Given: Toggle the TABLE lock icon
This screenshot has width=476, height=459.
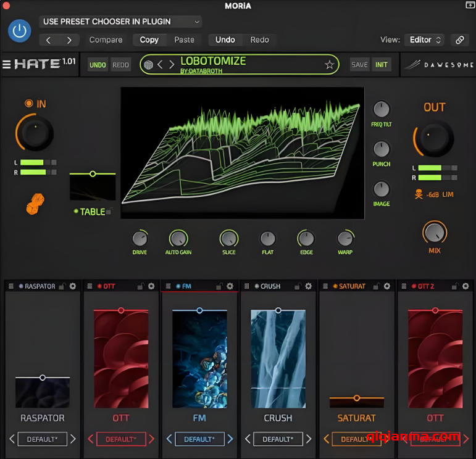Looking at the screenshot, I should coord(110,211).
